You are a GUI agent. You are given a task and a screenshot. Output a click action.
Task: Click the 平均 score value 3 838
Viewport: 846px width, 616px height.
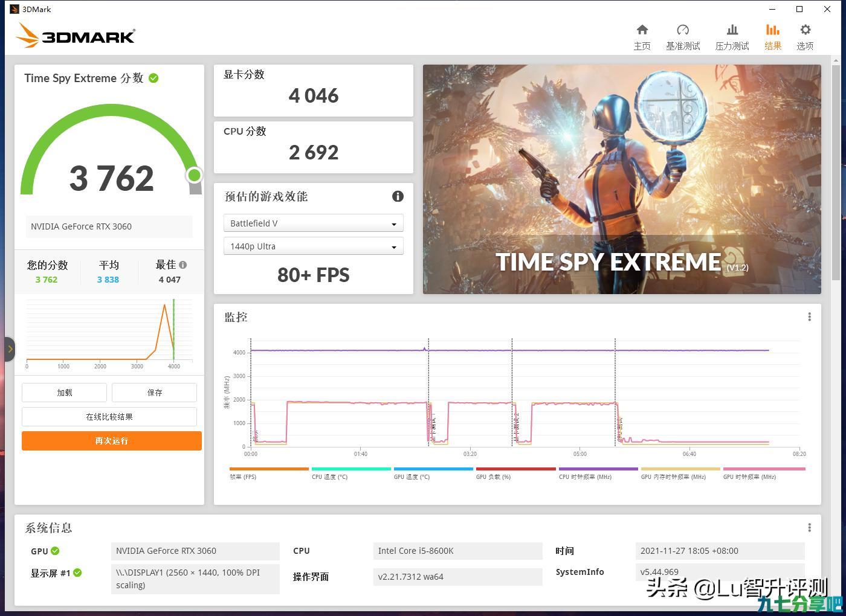pos(108,280)
